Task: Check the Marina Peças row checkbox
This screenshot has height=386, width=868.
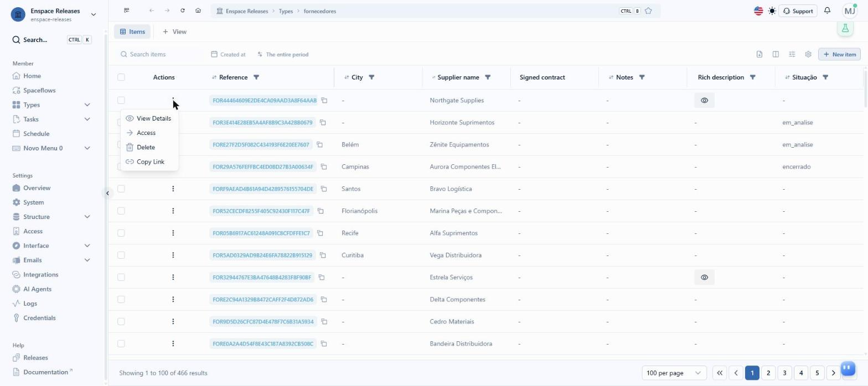Action: pos(121,211)
